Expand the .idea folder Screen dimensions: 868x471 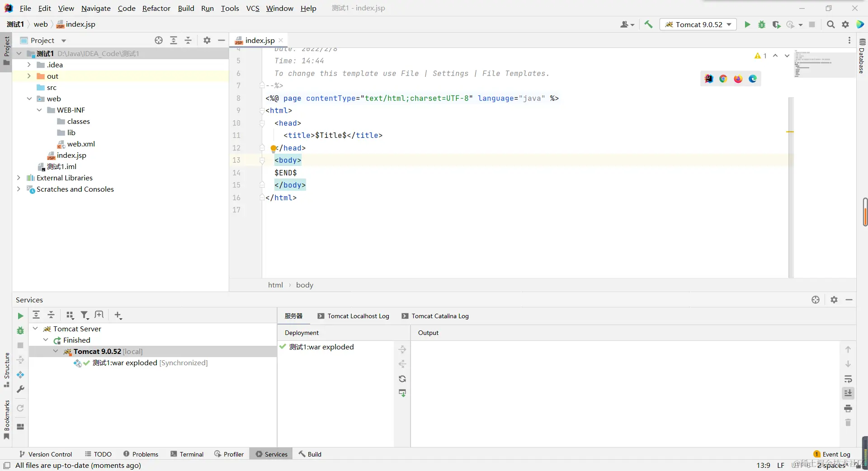[x=29, y=65]
